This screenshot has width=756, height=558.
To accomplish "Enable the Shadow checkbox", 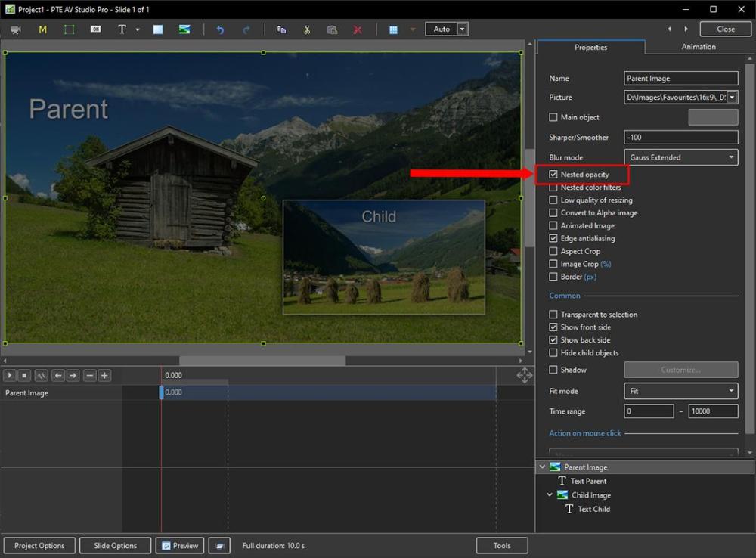I will [553, 370].
